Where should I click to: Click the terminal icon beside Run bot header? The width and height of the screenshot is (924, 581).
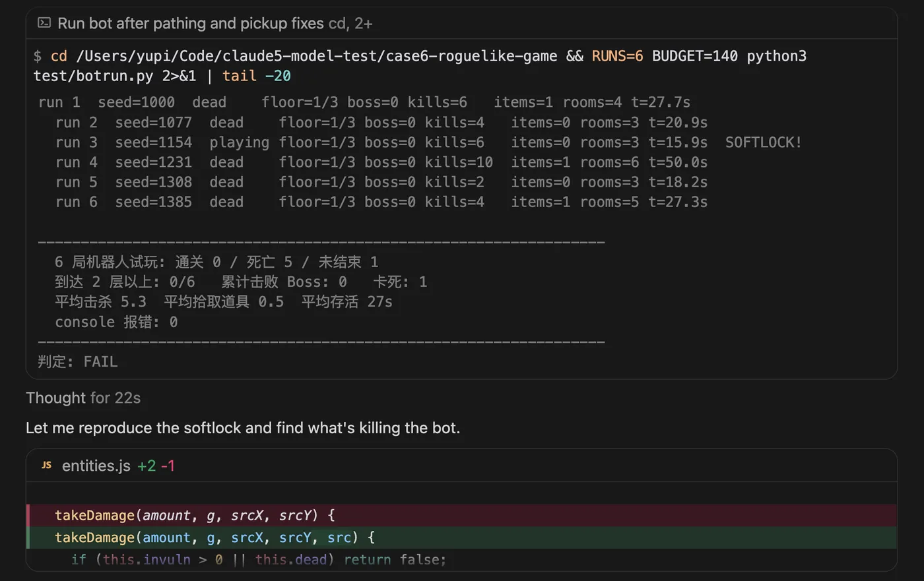pyautogui.click(x=44, y=23)
